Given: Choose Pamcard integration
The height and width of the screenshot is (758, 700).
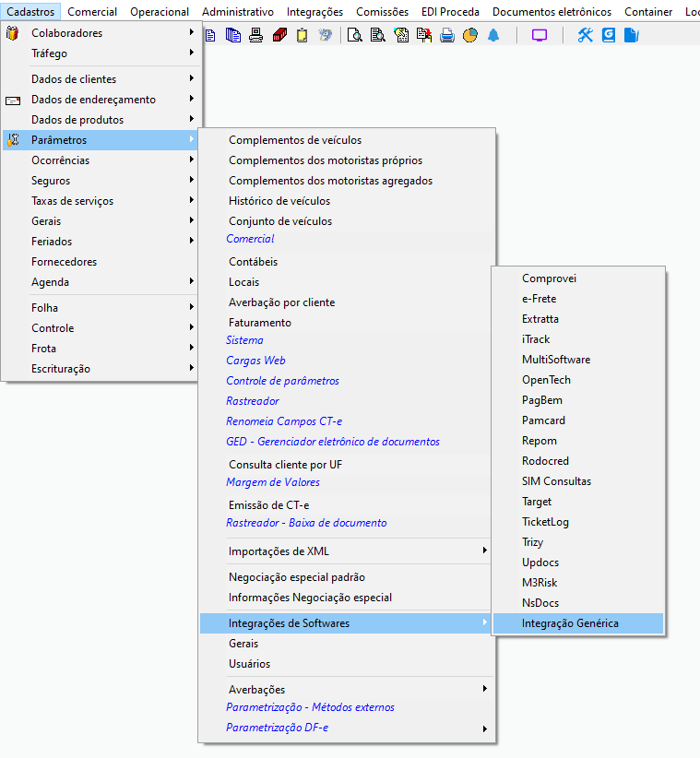Looking at the screenshot, I should point(578,420).
